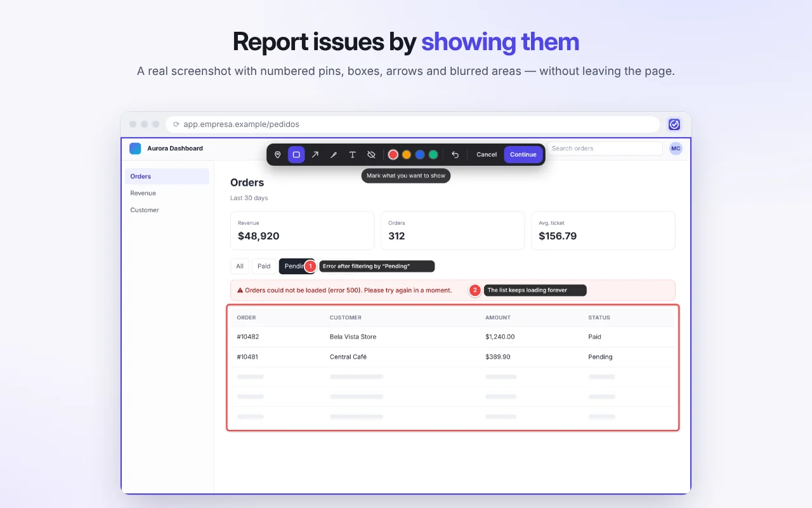Select the rectangle box tool
This screenshot has width=812, height=508.
[296, 154]
